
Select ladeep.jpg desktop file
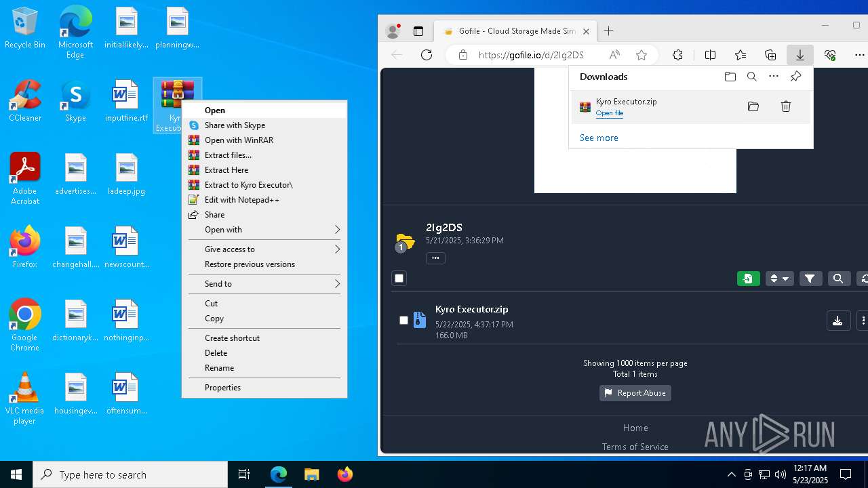pyautogui.click(x=126, y=174)
